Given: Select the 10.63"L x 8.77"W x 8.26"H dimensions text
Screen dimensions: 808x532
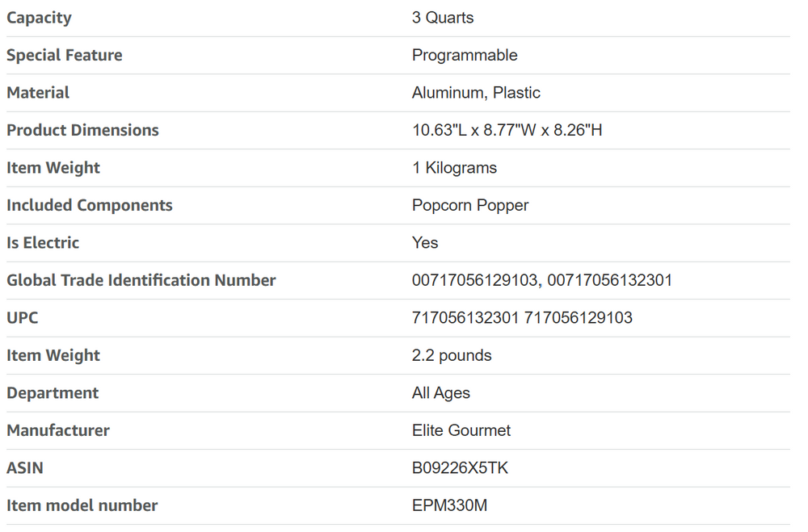Looking at the screenshot, I should click(x=507, y=130).
